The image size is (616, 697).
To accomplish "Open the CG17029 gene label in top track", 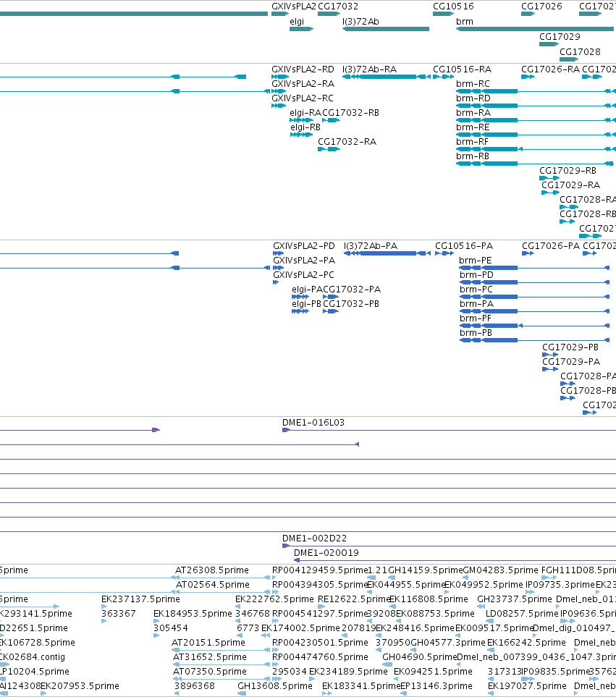I will point(560,36).
